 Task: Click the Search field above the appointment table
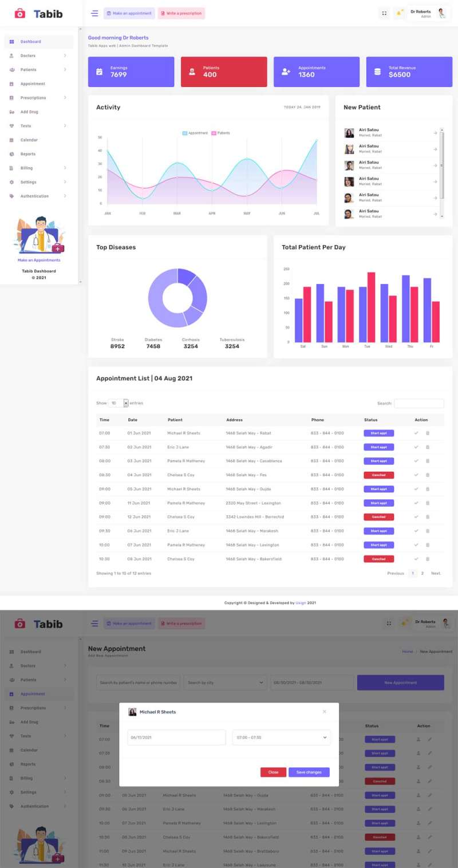point(418,403)
